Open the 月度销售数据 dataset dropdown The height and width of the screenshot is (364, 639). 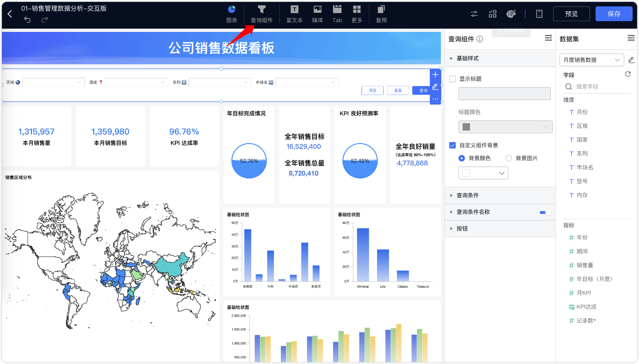[x=591, y=60]
